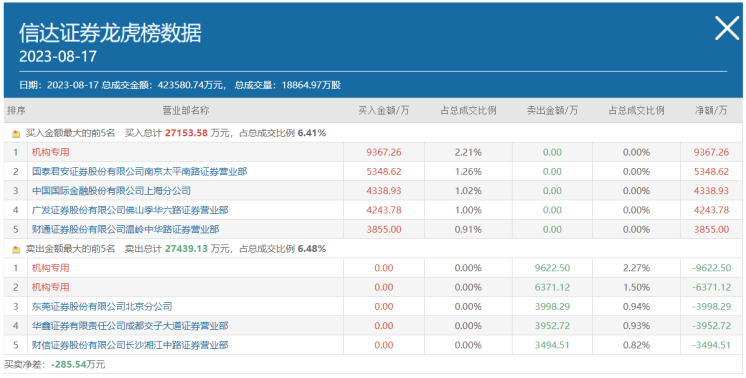Viewport: 746px width, 378px height.
Task: Click the icon beside 卖出金额最大的前5名
Action: pyautogui.click(x=16, y=249)
